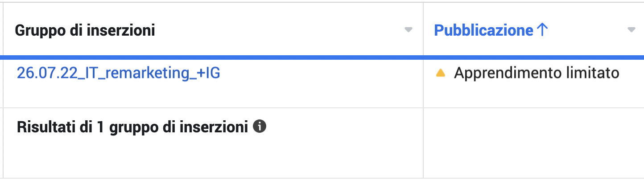This screenshot has height=180, width=644.
Task: Click the ascending sort arrow beside Pubblicazione
Action: (542, 30)
